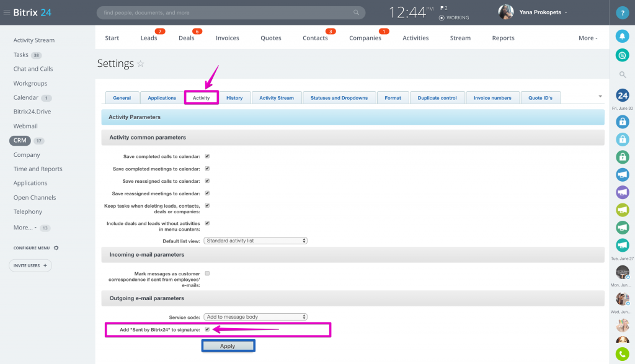Toggle Save reassigned meetings to calendar
Image resolution: width=635 pixels, height=364 pixels.
[207, 193]
